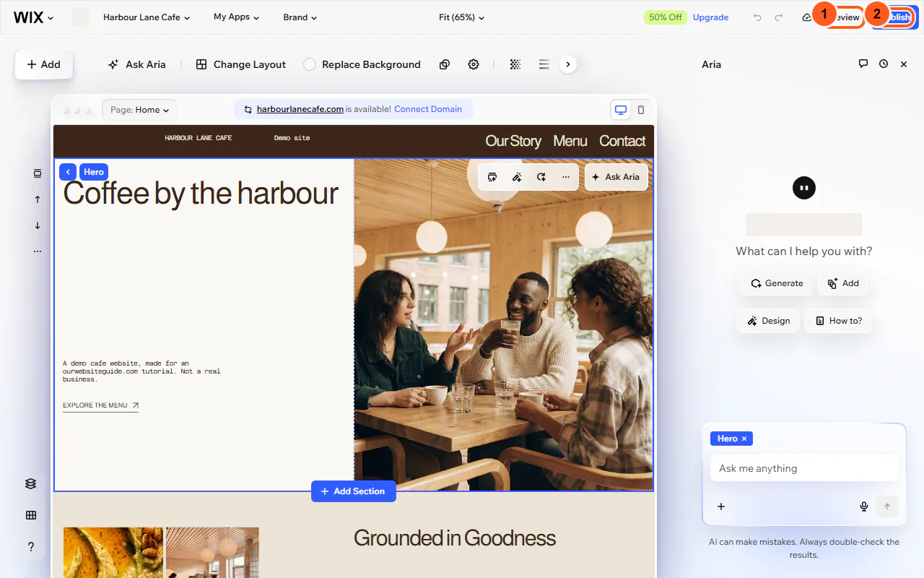Screen dimensions: 924x578
Task: Click the Menu navigation item on the site
Action: 570,141
